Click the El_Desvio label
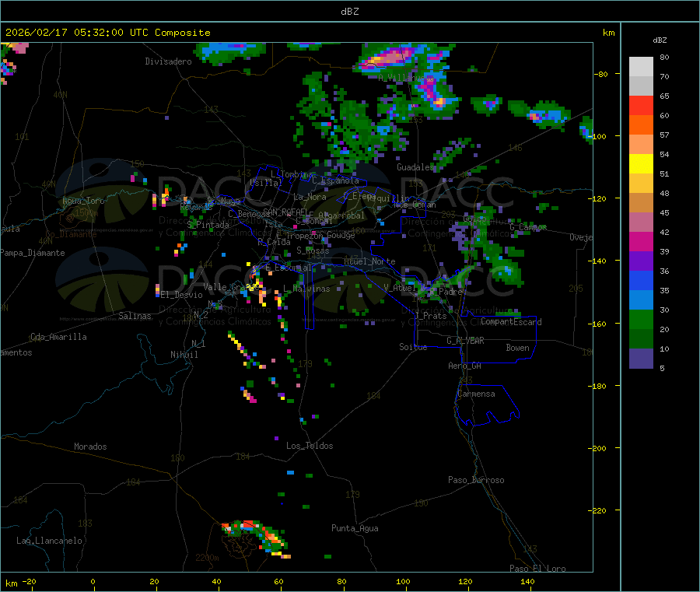This screenshot has width=700, height=592. pos(182,295)
